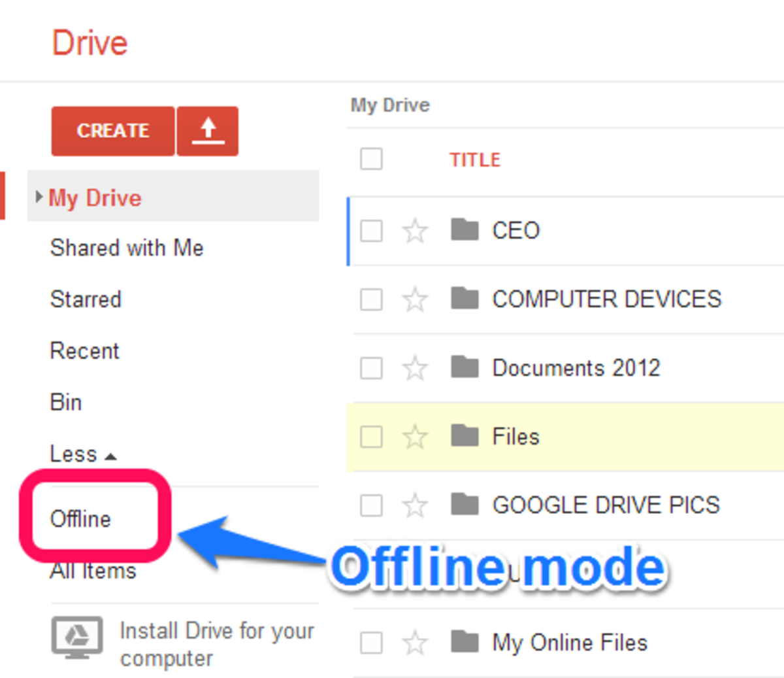
Task: Click the Drive computer monitor icon
Action: 77,637
